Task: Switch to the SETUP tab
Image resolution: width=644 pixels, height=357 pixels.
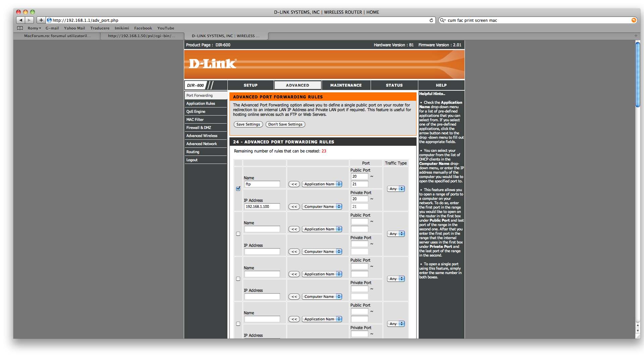Action: click(251, 85)
